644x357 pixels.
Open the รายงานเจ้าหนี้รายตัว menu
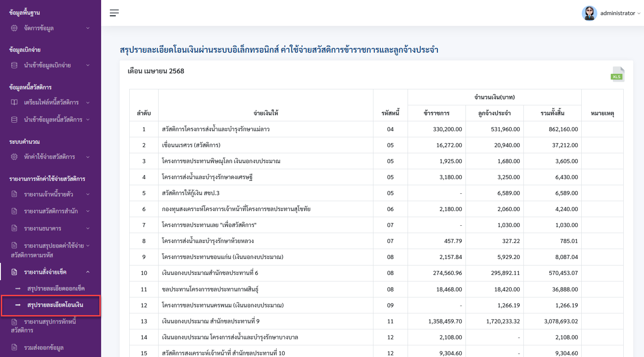pos(51,194)
